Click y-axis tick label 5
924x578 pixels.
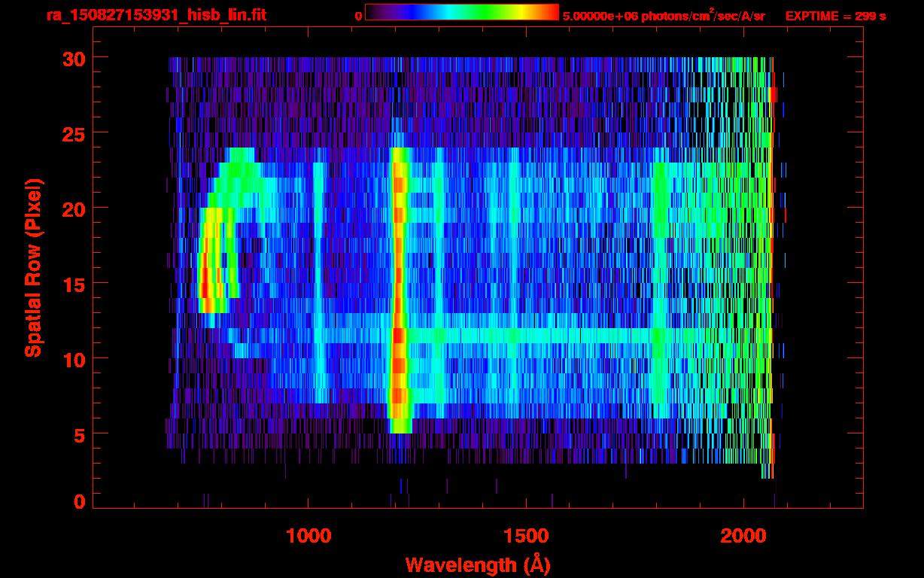coord(80,434)
